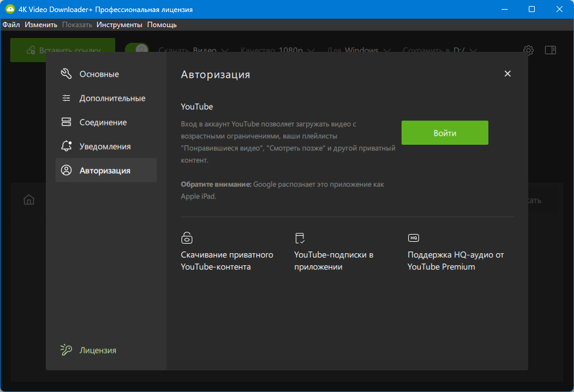
Task: Click the sliders icon for Дополнительные
Action: tap(66, 98)
